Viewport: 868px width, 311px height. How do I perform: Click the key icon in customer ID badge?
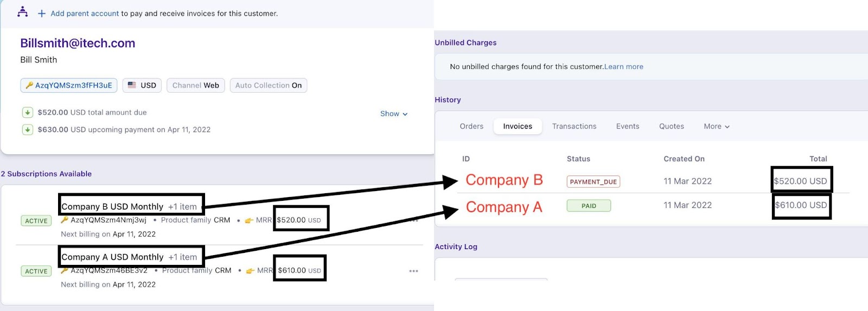coord(29,85)
